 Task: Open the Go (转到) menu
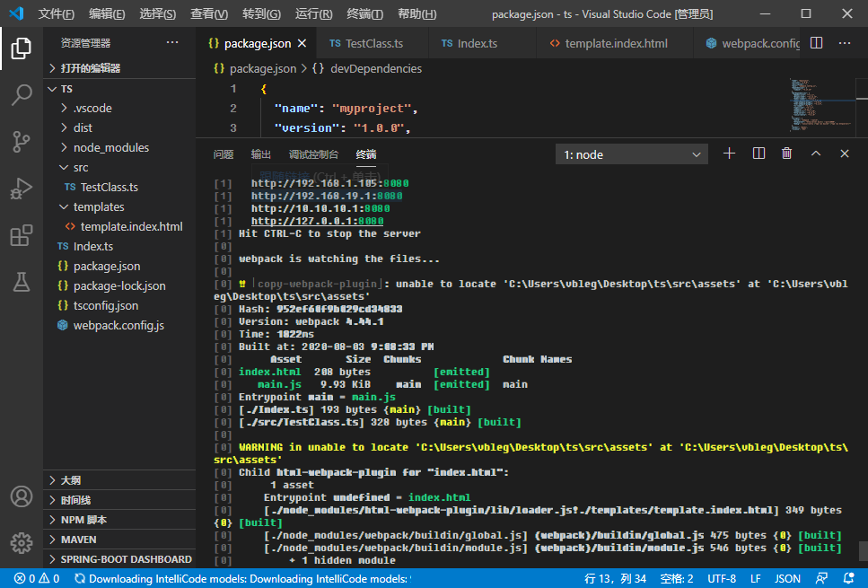[261, 13]
